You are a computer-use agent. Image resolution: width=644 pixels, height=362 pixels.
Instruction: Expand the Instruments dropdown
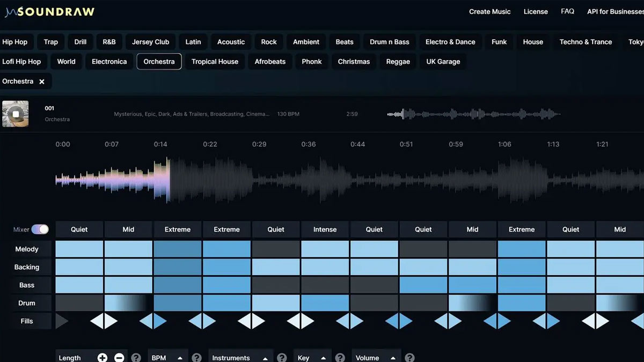click(240, 357)
